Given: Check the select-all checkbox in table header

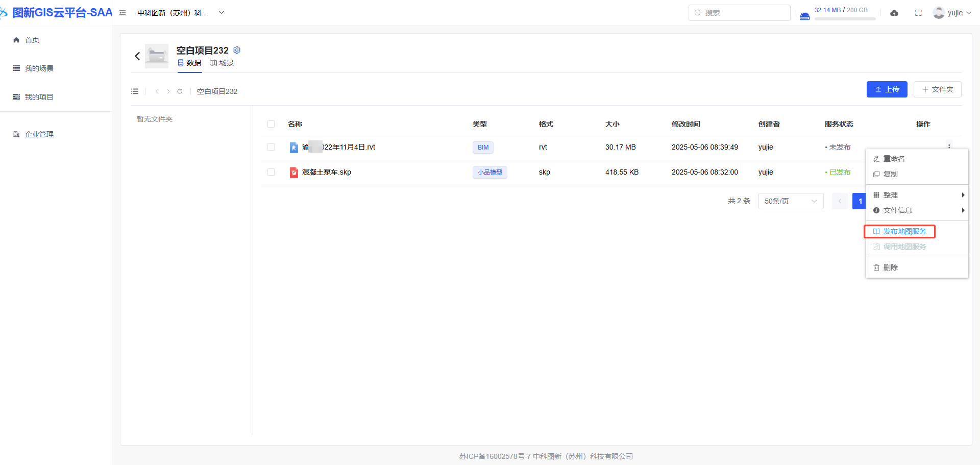Looking at the screenshot, I should tap(271, 124).
